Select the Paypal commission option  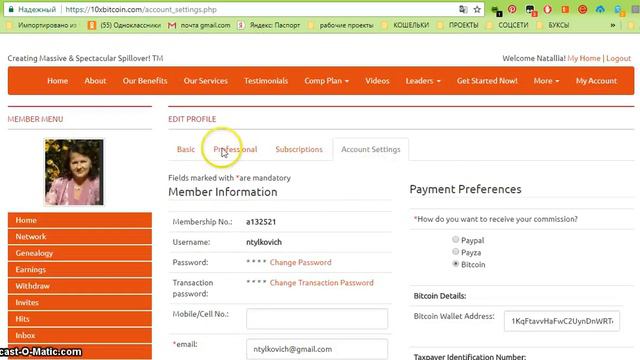(456, 240)
